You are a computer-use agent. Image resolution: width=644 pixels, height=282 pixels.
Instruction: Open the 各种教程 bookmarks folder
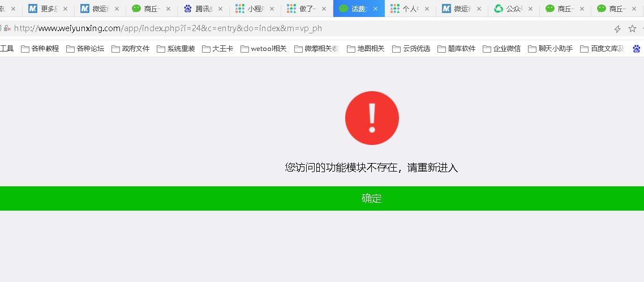click(x=40, y=49)
